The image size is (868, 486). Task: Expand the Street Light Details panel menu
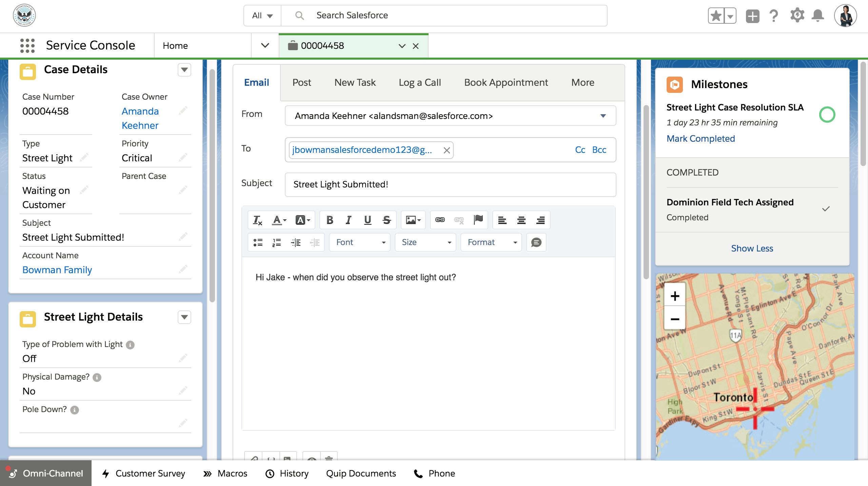184,317
